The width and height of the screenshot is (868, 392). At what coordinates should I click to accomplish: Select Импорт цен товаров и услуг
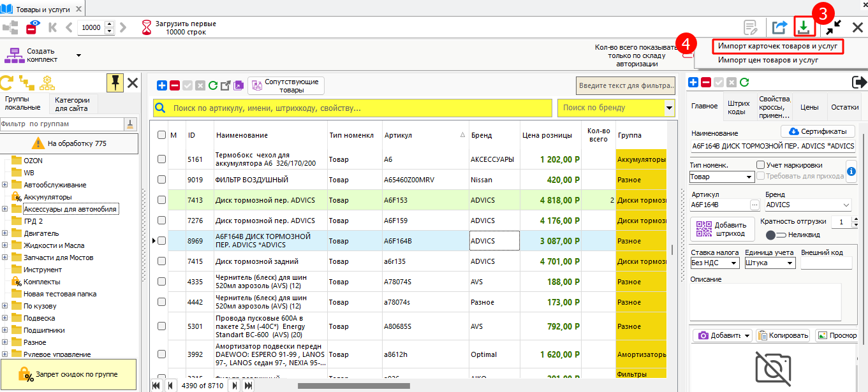click(768, 60)
